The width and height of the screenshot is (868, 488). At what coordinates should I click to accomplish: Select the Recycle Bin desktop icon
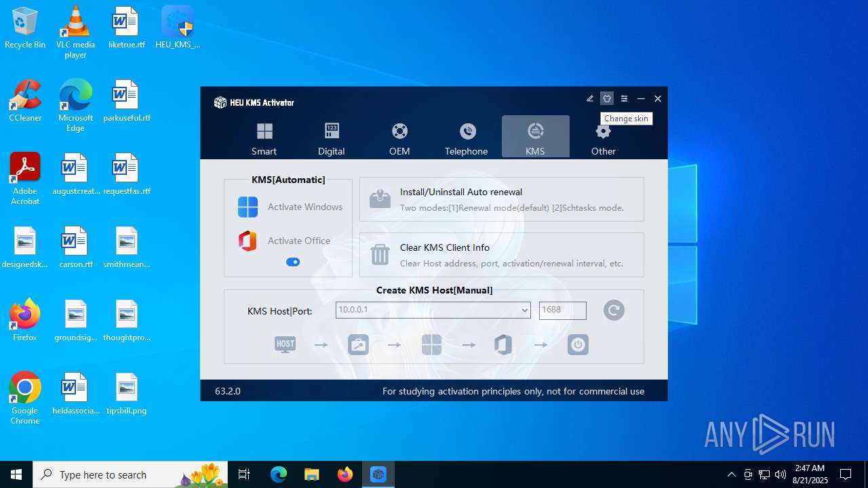25,28
